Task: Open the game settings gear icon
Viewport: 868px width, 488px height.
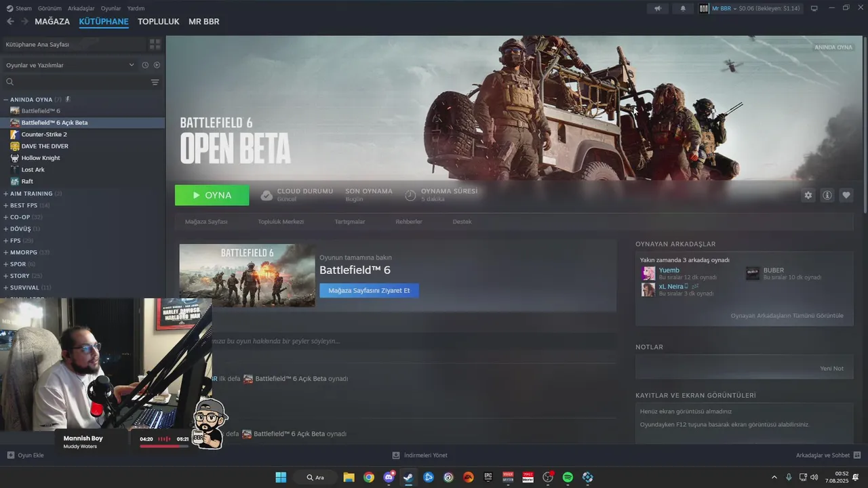Action: tap(808, 195)
